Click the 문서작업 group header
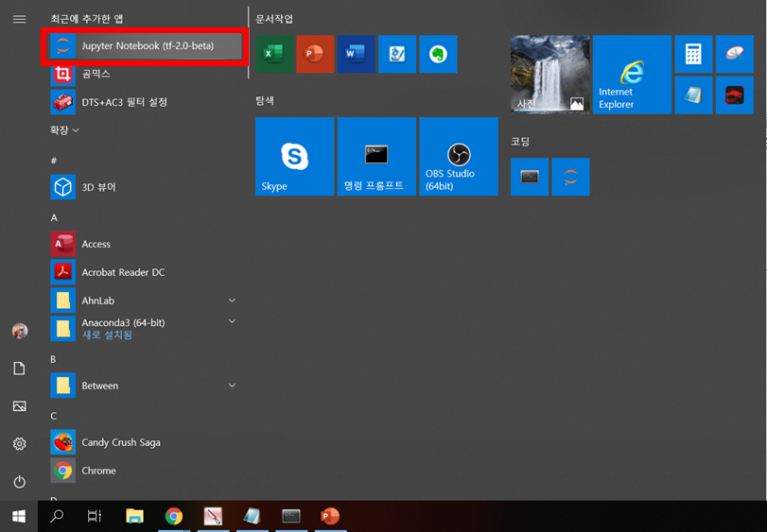Viewport: 767px width, 532px height. click(274, 19)
